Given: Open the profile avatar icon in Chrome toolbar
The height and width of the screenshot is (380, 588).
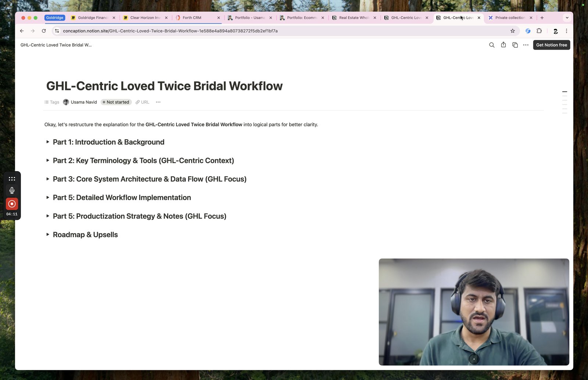Looking at the screenshot, I should [555, 31].
